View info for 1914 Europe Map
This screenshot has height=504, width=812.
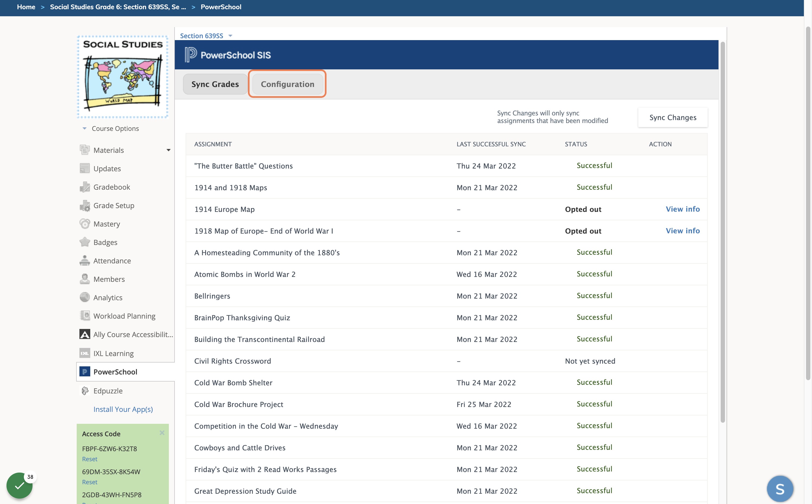point(683,209)
